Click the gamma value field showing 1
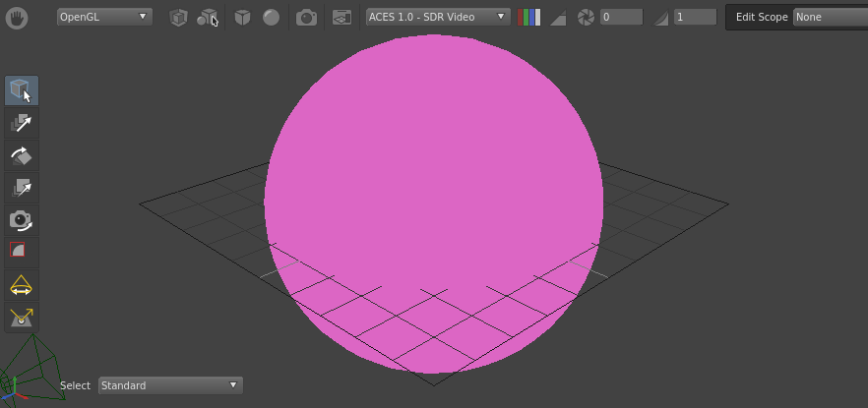Viewport: 868px width, 408px height. (695, 17)
